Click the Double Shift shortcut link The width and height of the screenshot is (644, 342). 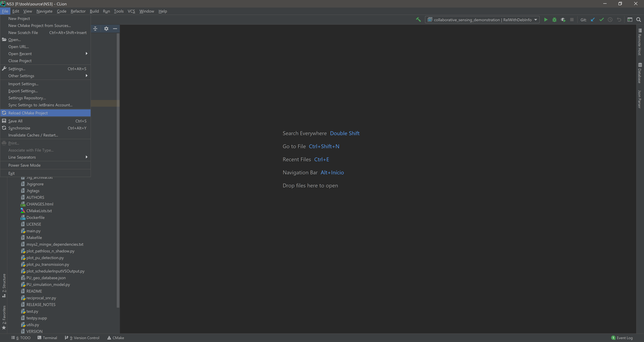(x=344, y=133)
